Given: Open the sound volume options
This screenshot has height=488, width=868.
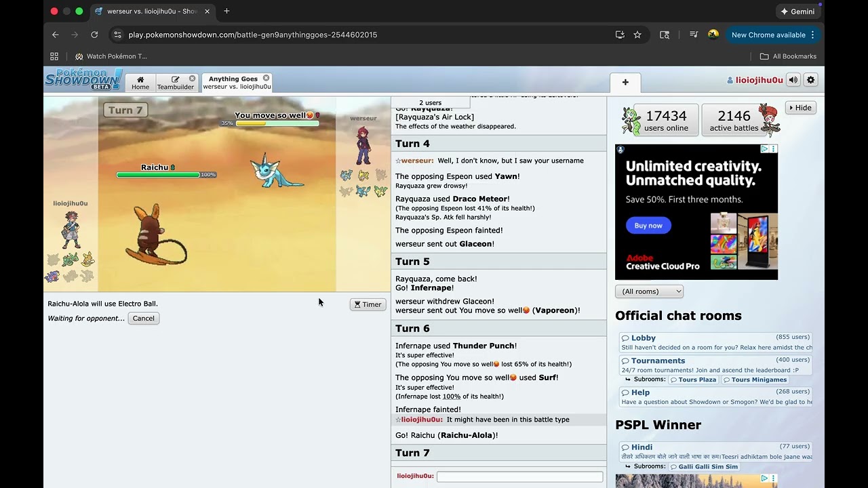Looking at the screenshot, I should coord(793,80).
